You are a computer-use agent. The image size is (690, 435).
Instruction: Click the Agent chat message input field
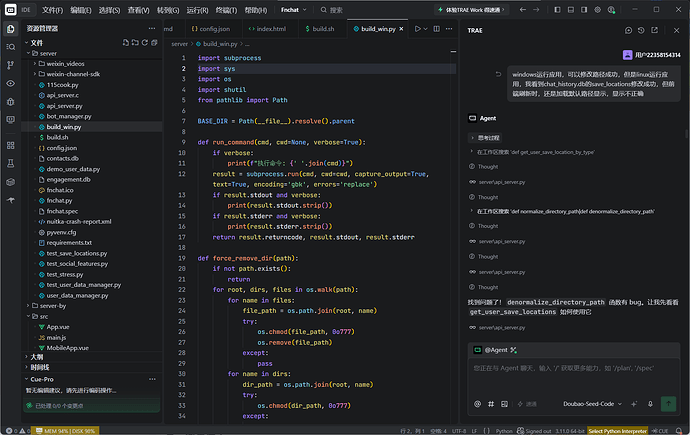pos(574,377)
